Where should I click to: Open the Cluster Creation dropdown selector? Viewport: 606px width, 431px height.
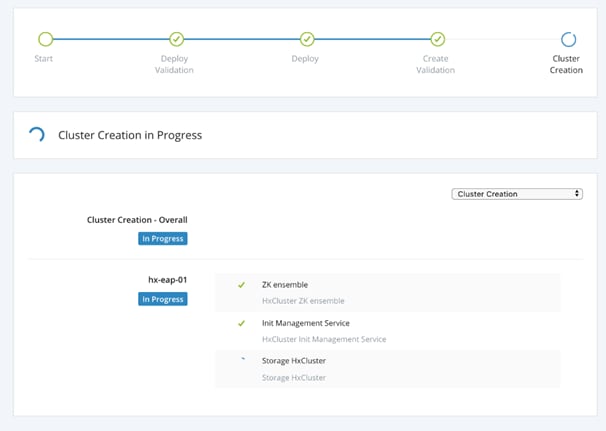click(x=517, y=194)
